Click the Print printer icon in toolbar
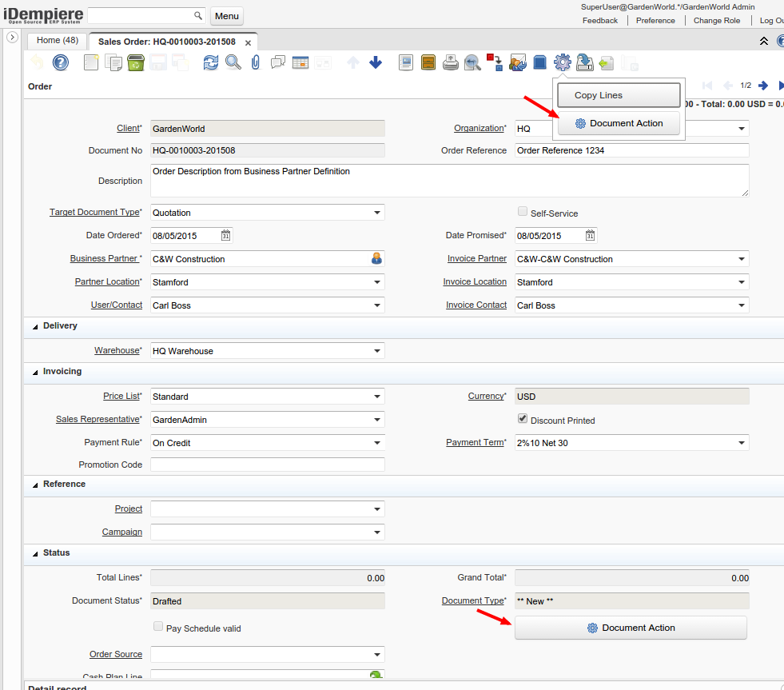Viewport: 784px width, 690px height. coord(451,62)
